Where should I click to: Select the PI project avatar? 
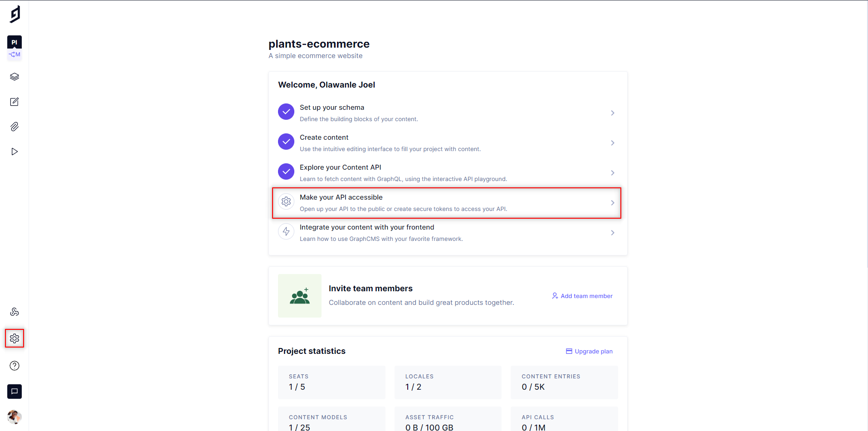pos(14,41)
